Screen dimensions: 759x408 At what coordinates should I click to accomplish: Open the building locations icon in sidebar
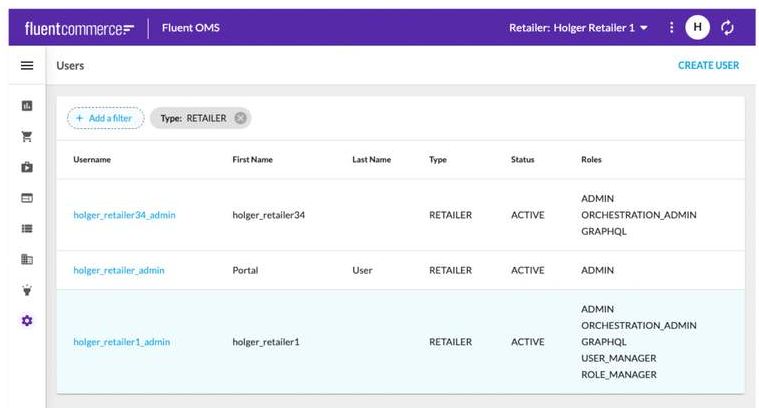click(x=27, y=259)
